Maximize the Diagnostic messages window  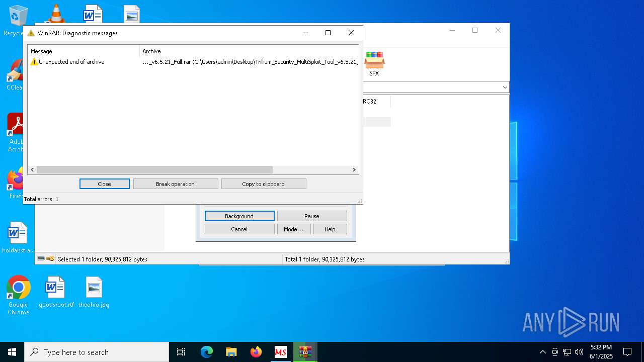click(328, 33)
